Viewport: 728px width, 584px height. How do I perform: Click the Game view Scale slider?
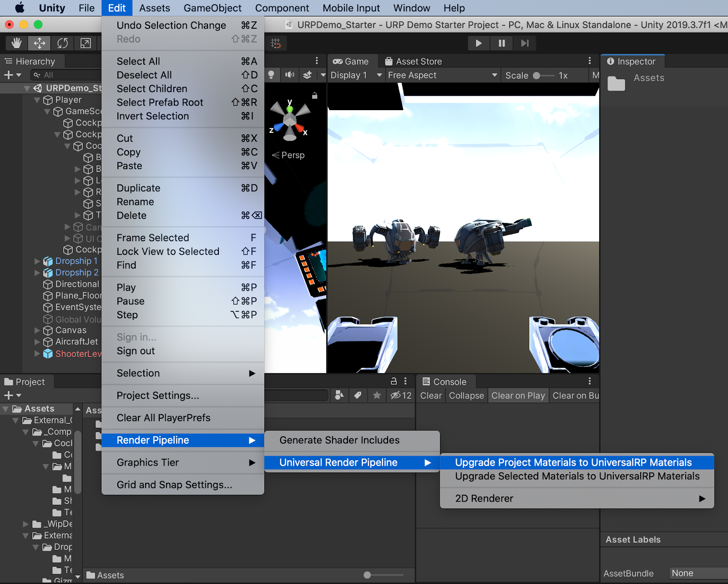tap(544, 76)
